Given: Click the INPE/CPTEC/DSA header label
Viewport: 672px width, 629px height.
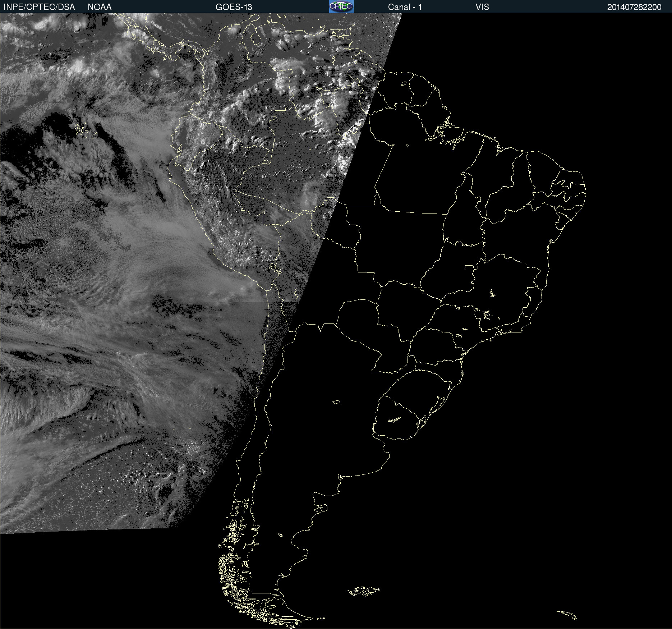Looking at the screenshot, I should pos(39,7).
